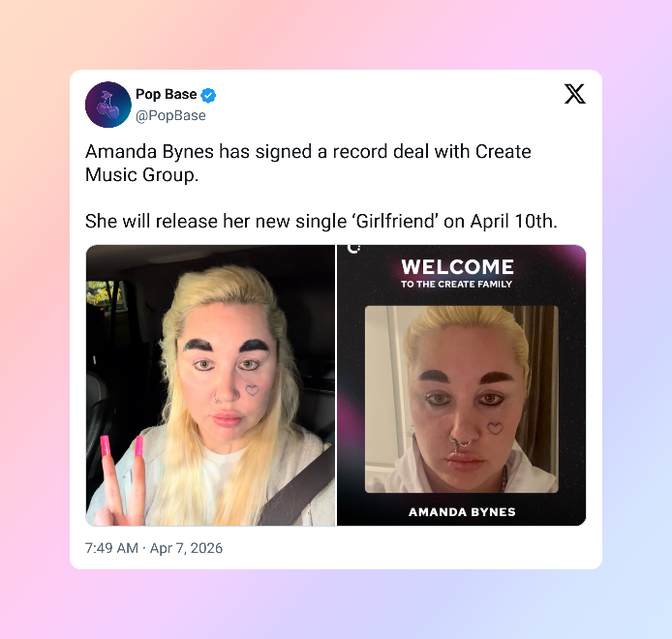Click the sentence starting Amanda Bynes has signed
The height and width of the screenshot is (639, 672).
click(x=308, y=163)
